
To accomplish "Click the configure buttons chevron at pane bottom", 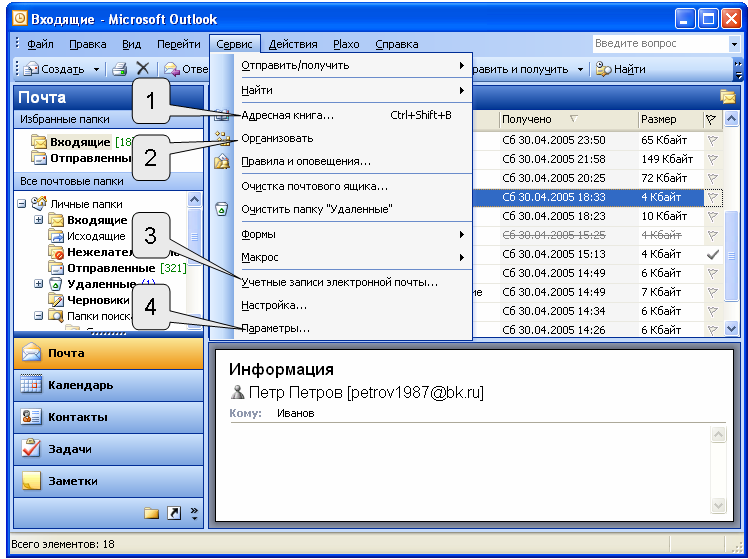I will 194,514.
